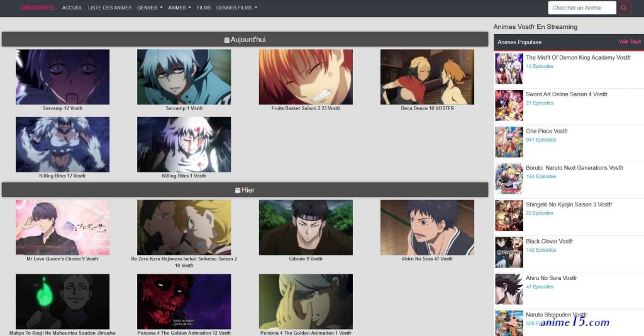The height and width of the screenshot is (336, 644).
Task: Open Shingeki No Kyojin Saison 3 Vostfr
Action: click(x=569, y=204)
